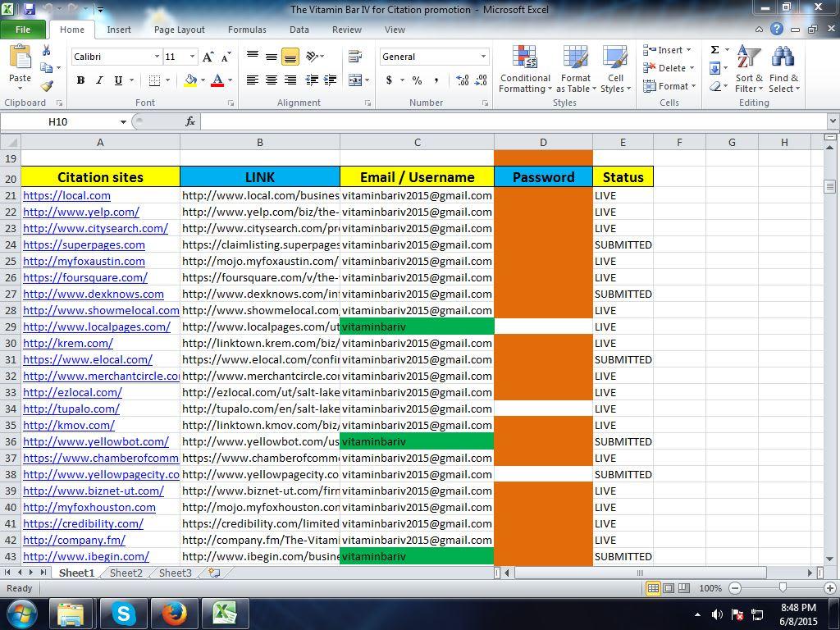
Task: Open Conditional Formatting options
Action: pyautogui.click(x=525, y=71)
